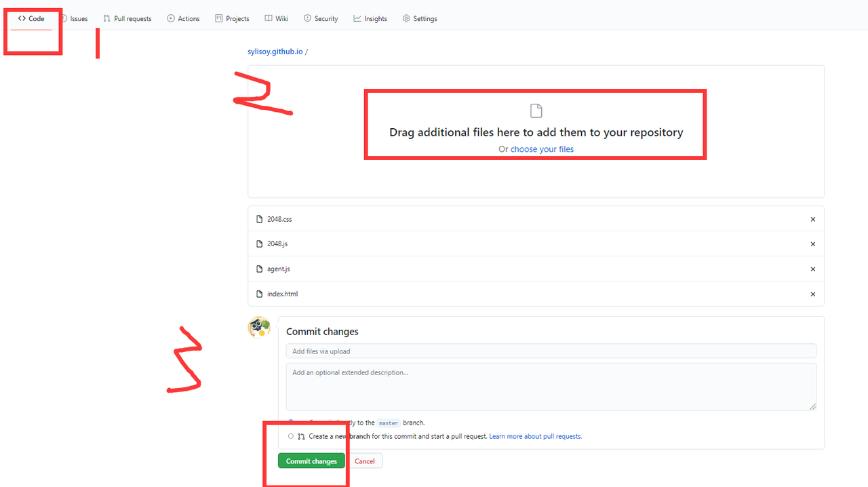The height and width of the screenshot is (487, 868).
Task: View the Insights tab
Action: click(x=370, y=18)
